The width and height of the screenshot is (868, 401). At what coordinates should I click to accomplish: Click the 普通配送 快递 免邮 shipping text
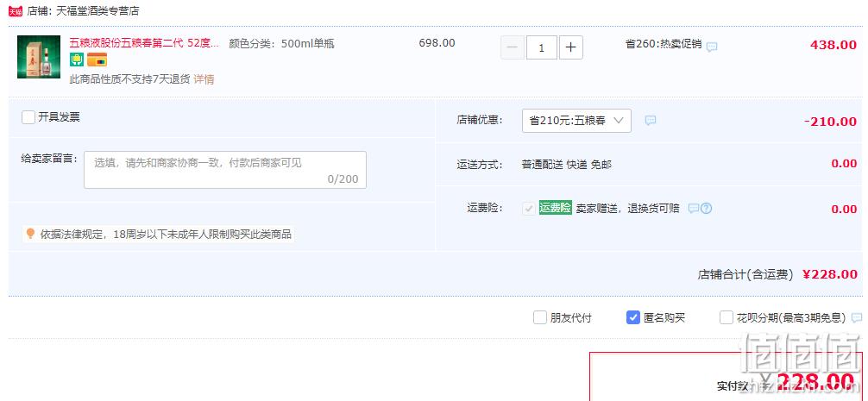point(566,164)
